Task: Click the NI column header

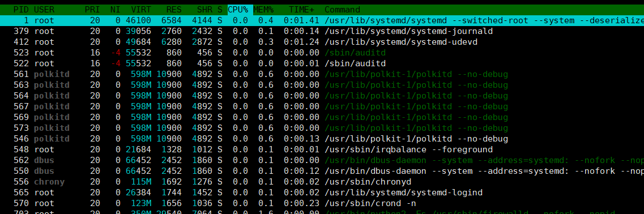Action: pyautogui.click(x=115, y=10)
